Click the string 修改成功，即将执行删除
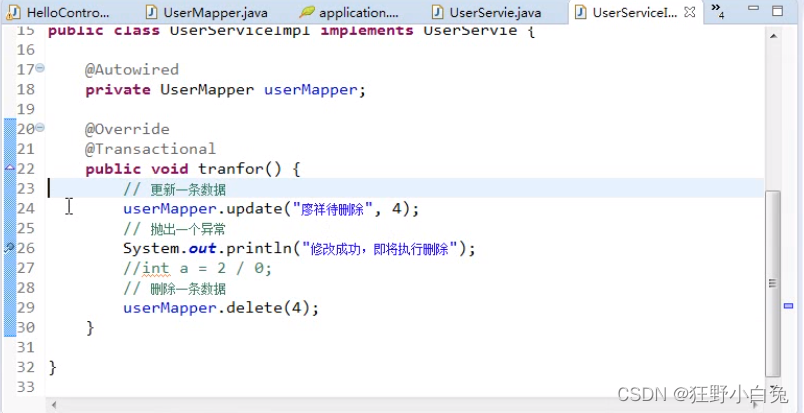Viewport: 804px width, 413px height. (379, 249)
